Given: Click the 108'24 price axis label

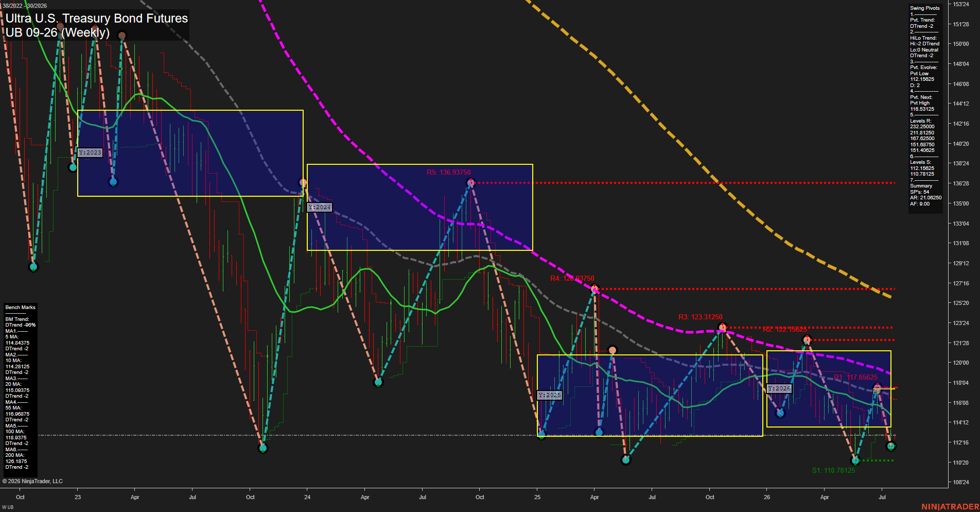Looking at the screenshot, I should (961, 483).
